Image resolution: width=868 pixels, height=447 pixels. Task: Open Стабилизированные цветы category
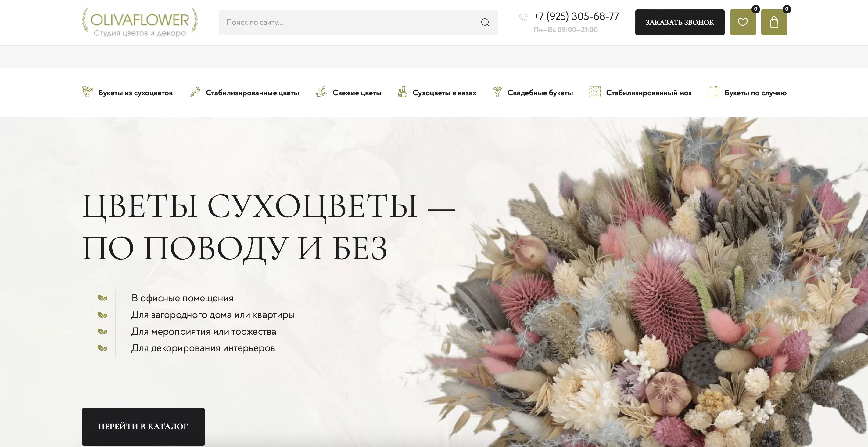(253, 93)
